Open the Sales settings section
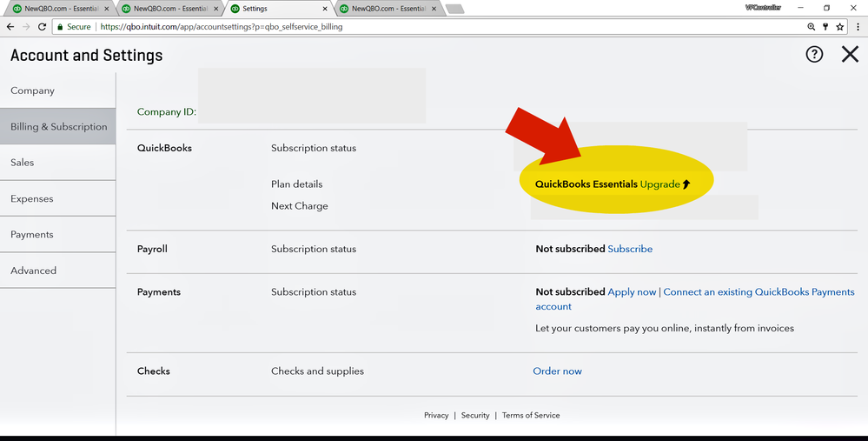 click(57, 163)
